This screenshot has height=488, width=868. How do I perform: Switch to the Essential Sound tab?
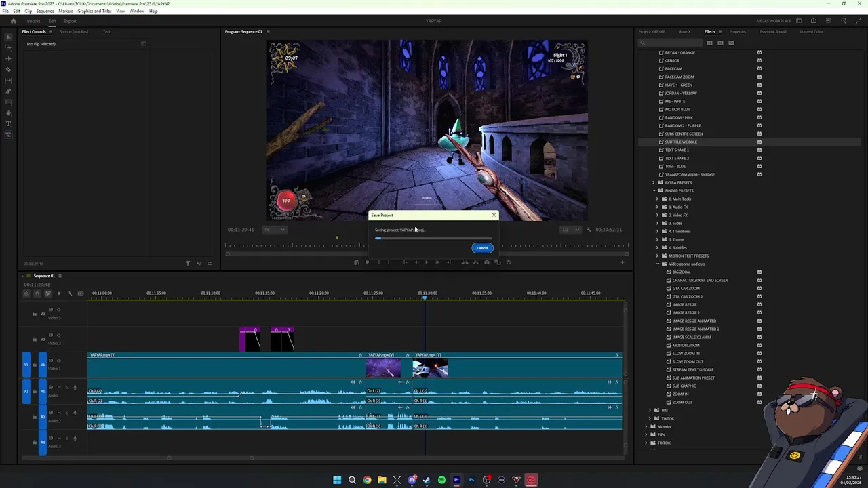(x=773, y=31)
